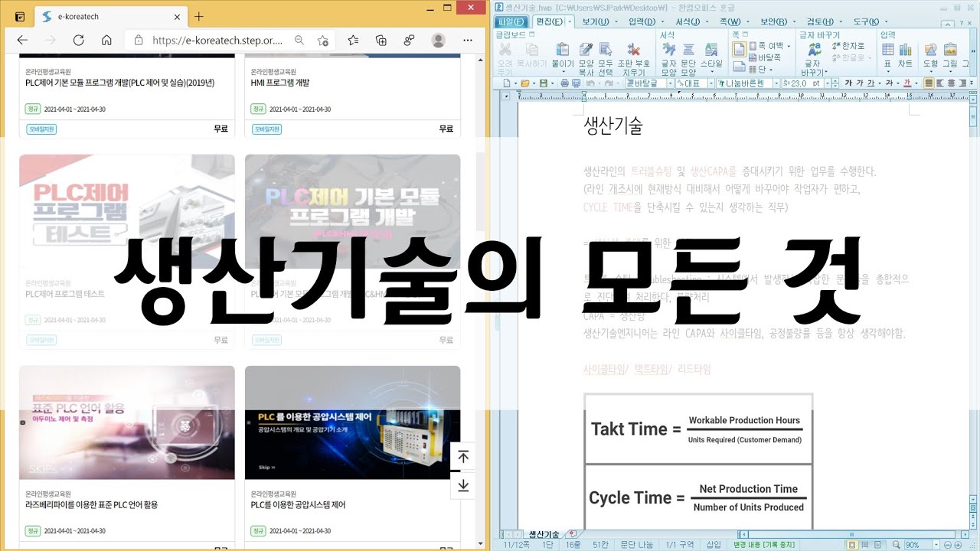The image size is (980, 551).
Task: Go back in the Edge browser
Action: tap(22, 41)
